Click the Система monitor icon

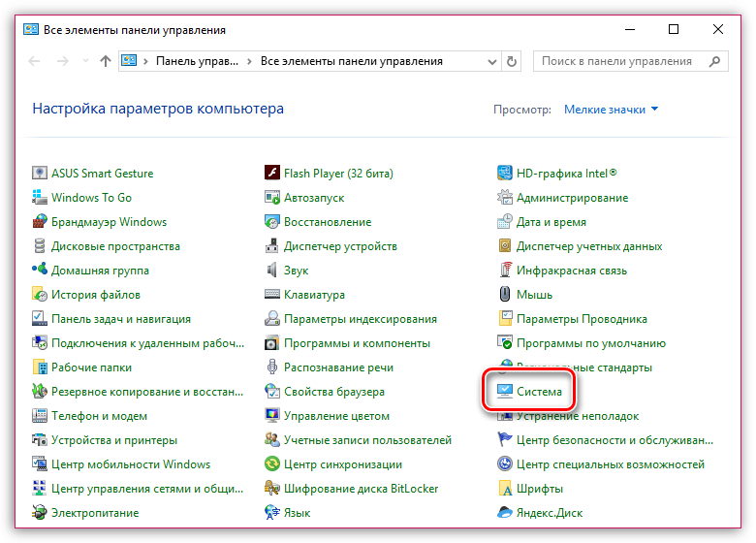click(505, 392)
